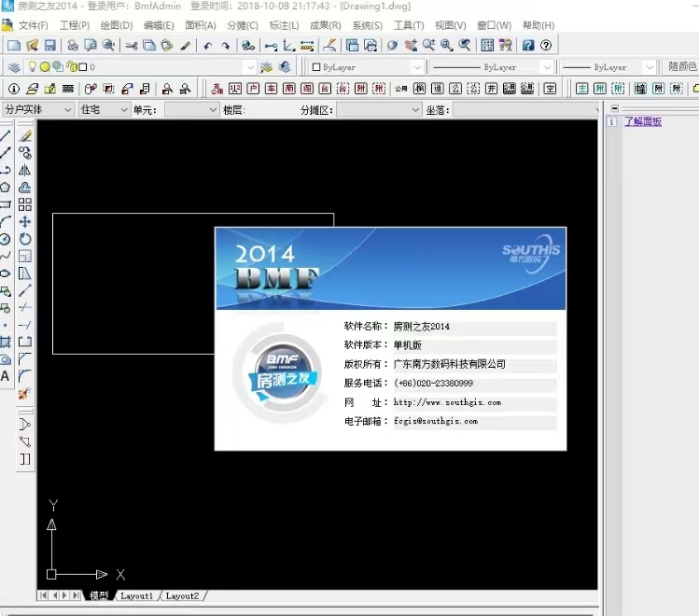Click the side panel collapse minus button
Screen dimensions: 699x616
point(615,108)
